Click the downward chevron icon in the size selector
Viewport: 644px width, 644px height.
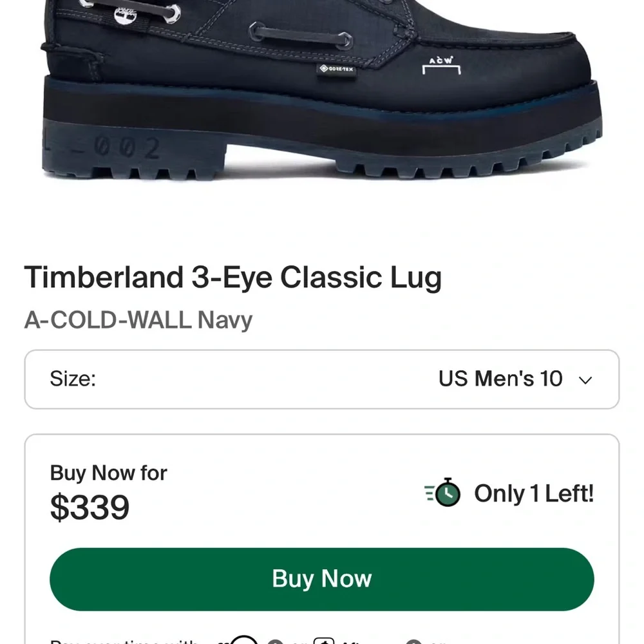585,380
